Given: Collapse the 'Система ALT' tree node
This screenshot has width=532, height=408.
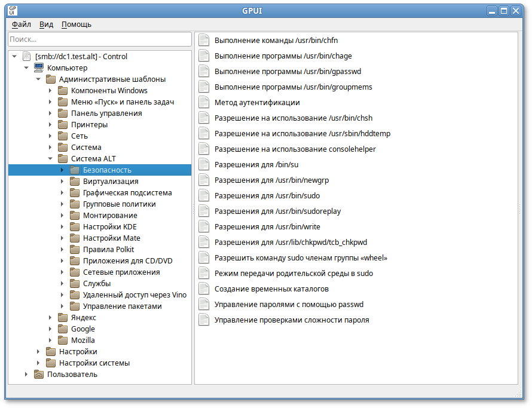Looking at the screenshot, I should click(50, 159).
